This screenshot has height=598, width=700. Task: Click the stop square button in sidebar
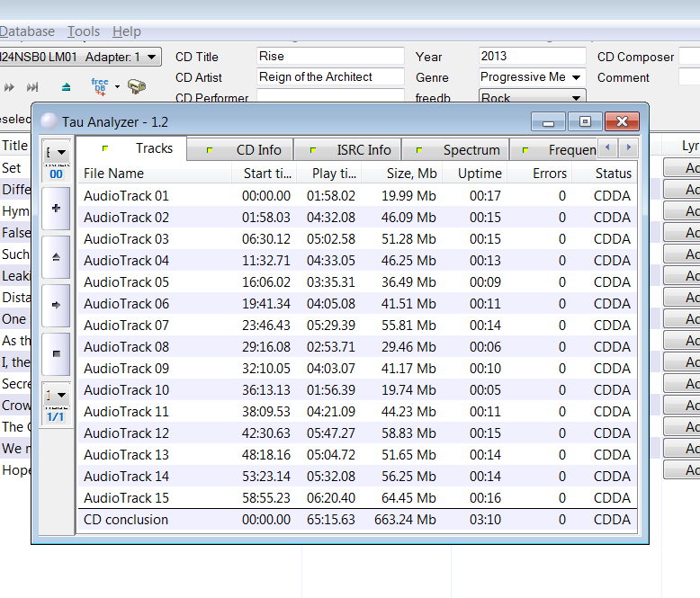[57, 354]
